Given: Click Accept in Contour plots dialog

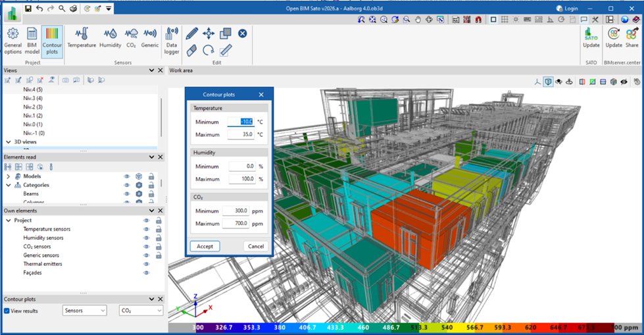Looking at the screenshot, I should tap(205, 246).
